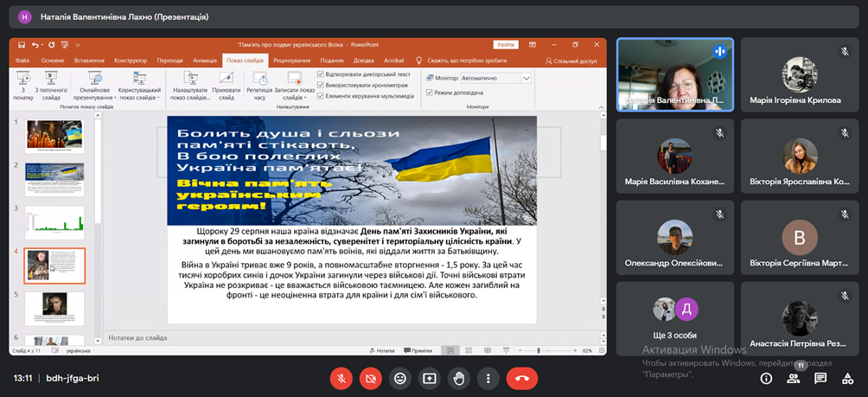This screenshot has height=397, width=868.
Task: Show the participants list icon
Action: (x=793, y=378)
